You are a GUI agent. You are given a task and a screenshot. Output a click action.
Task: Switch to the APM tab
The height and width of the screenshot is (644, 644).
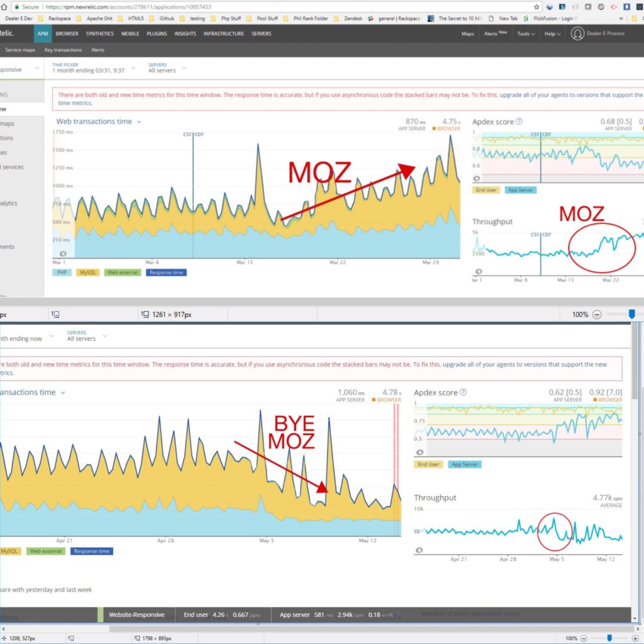(x=43, y=34)
